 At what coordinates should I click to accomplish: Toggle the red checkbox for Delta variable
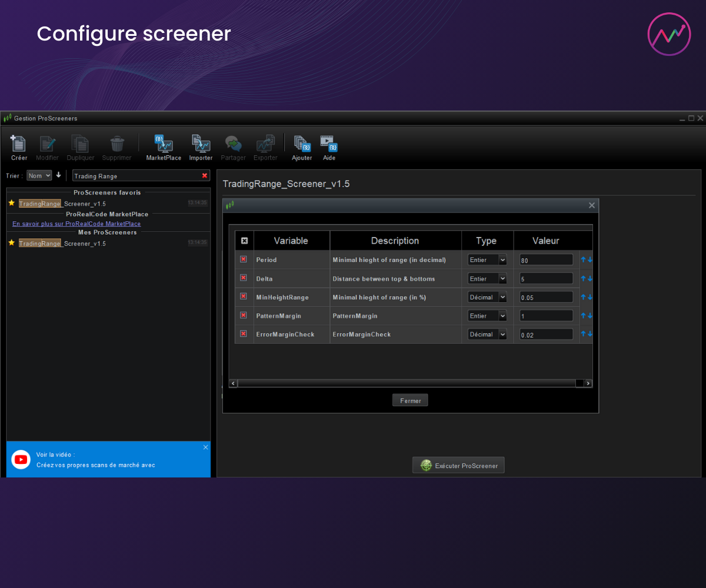244,278
